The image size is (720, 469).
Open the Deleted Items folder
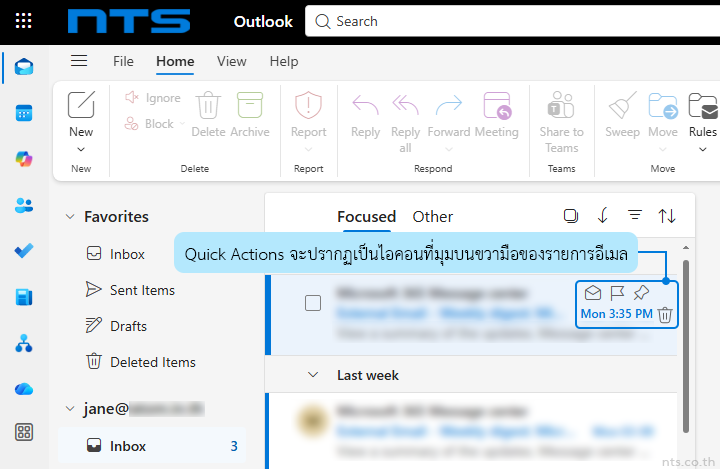(141, 362)
